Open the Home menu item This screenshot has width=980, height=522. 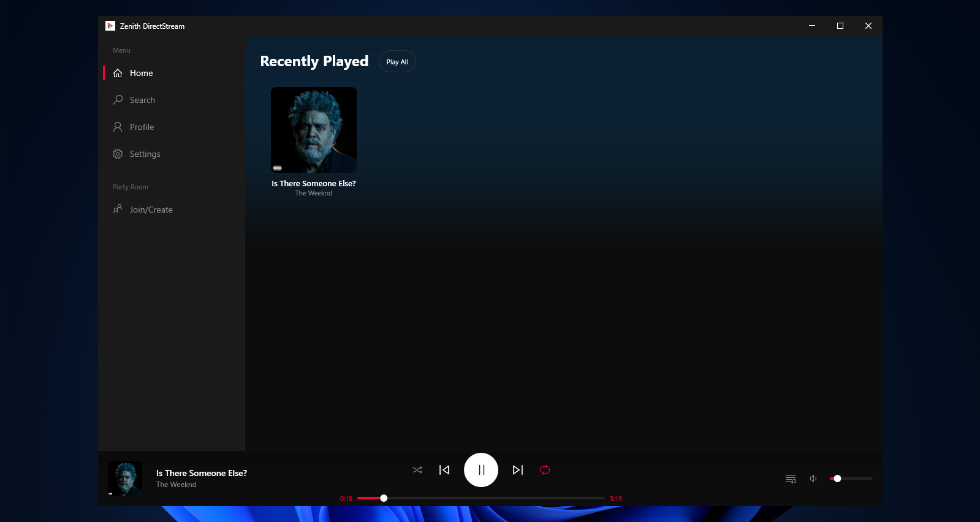(x=141, y=73)
